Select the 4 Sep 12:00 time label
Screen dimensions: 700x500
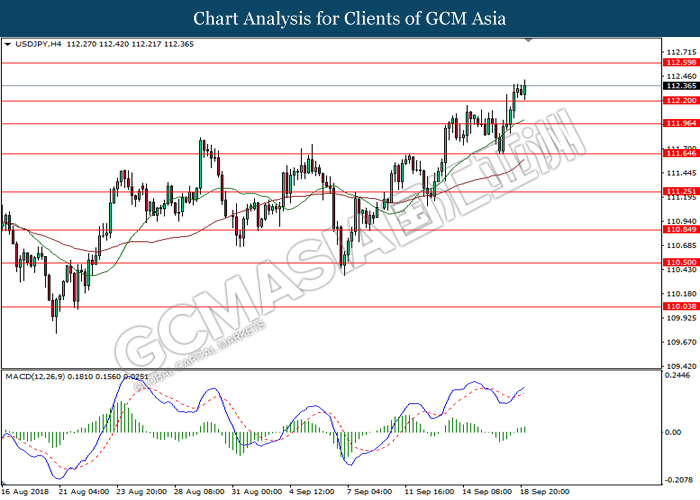(x=312, y=492)
